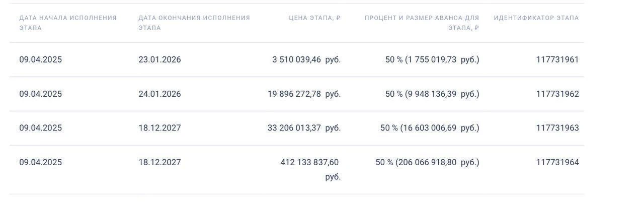This screenshot has height=202, width=644.
Task: Click the advance amount 1 755 019,73 руб.
Action: click(x=432, y=59)
